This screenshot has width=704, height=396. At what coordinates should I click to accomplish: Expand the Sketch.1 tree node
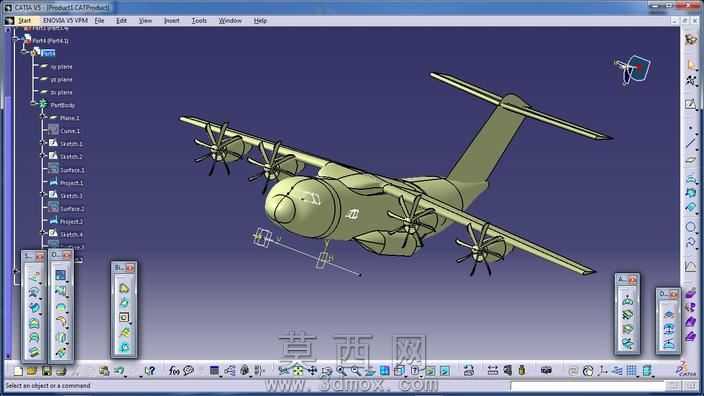(44, 143)
